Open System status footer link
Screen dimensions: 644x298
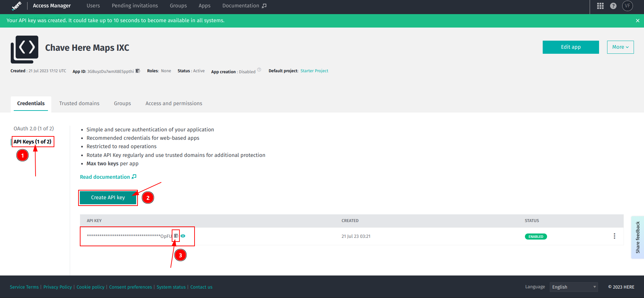[x=171, y=287]
